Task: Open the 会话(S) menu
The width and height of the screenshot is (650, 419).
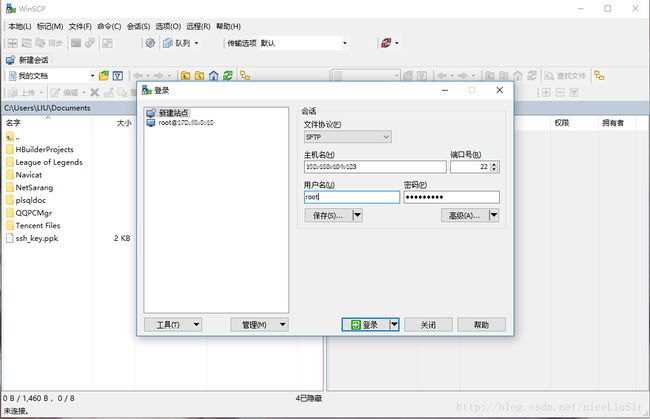Action: point(138,26)
